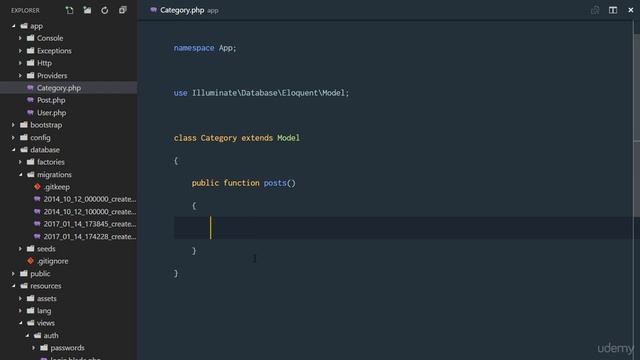Click the resources folder icon
Viewport: 640px width, 360px height.
point(24,286)
